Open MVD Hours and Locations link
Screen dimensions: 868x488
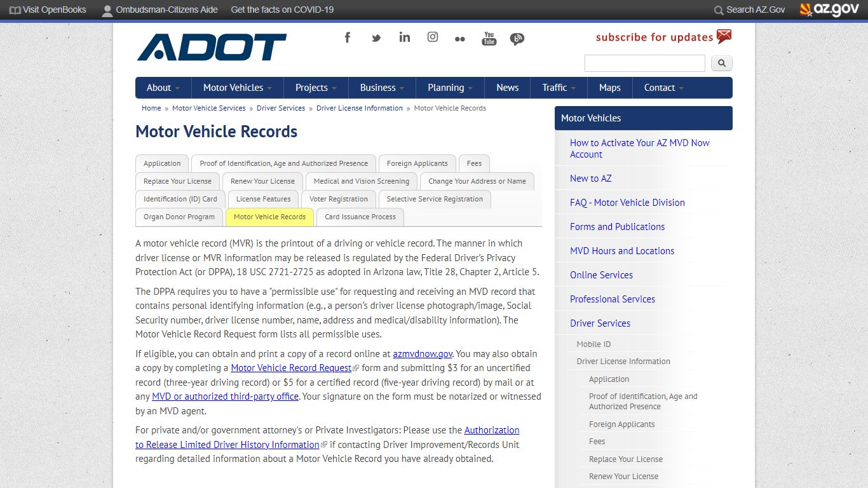pos(622,251)
